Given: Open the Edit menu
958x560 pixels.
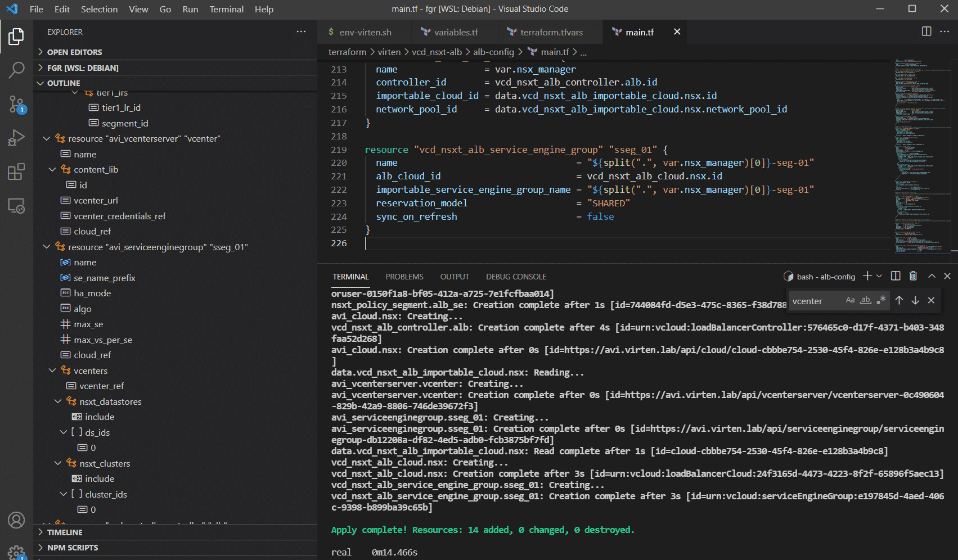Looking at the screenshot, I should [62, 9].
